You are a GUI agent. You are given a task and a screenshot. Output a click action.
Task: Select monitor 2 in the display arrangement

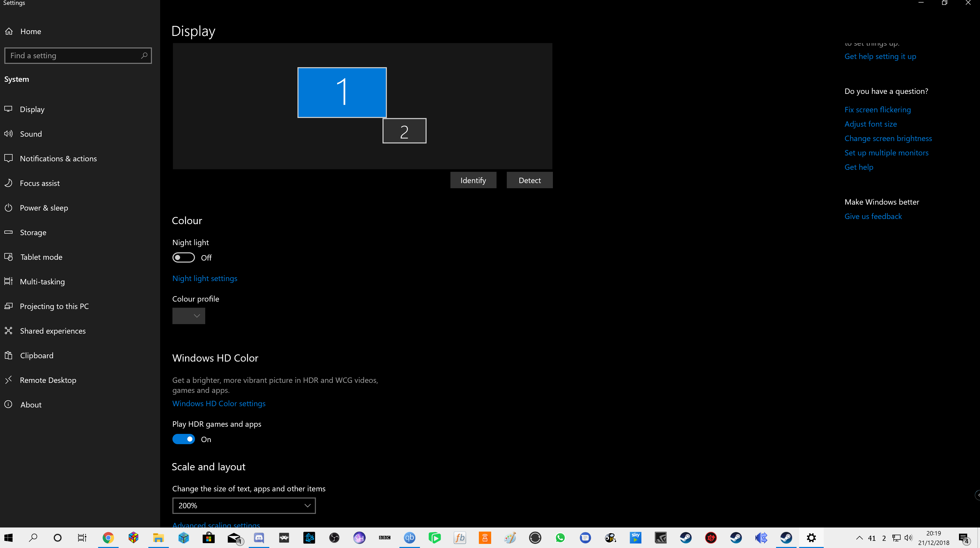coord(404,131)
